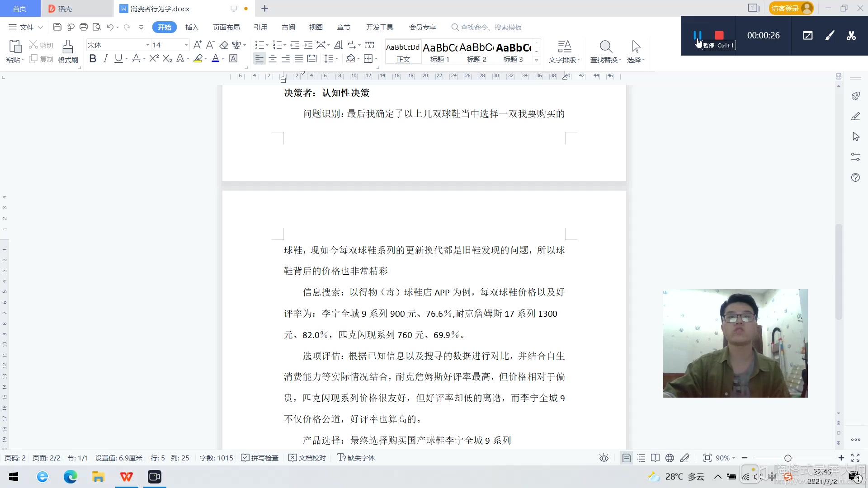
Task: Open eye protection mode icon in status bar
Action: 604,458
